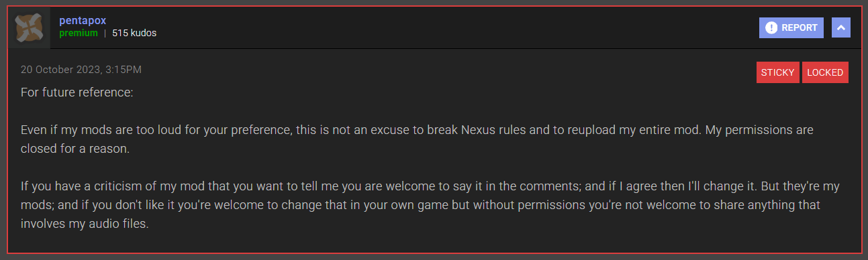Open the pentapox username profile link
The width and height of the screenshot is (868, 260).
81,21
